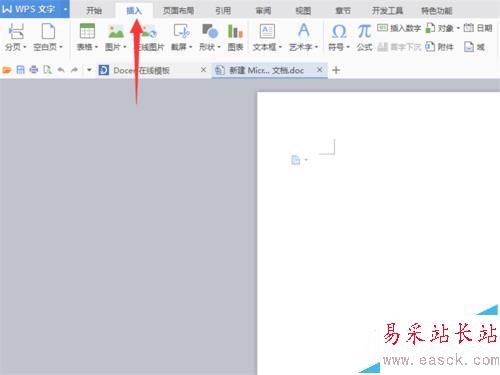Close the Docer 在线模板 tab
This screenshot has height=375, width=500.
[x=203, y=70]
